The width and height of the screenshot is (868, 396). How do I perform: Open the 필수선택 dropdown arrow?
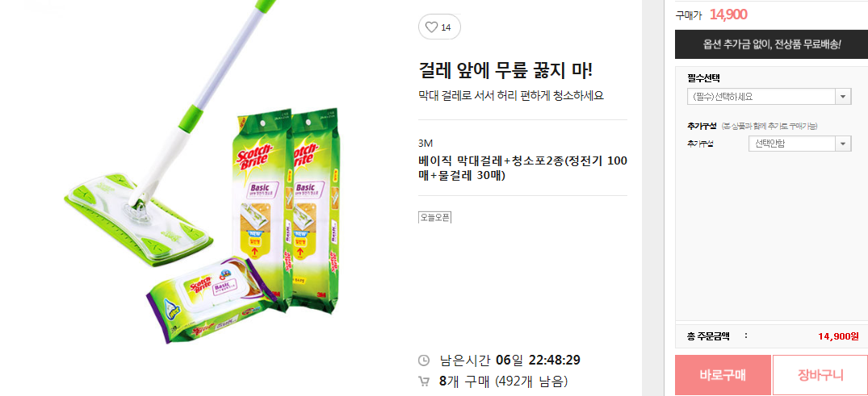842,97
